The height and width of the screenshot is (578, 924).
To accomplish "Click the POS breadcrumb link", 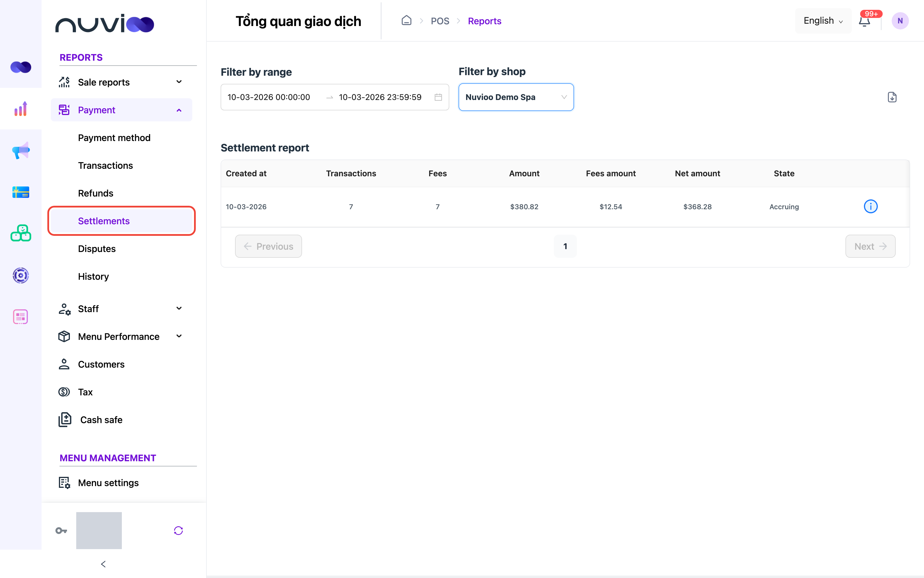I will 440,21.
